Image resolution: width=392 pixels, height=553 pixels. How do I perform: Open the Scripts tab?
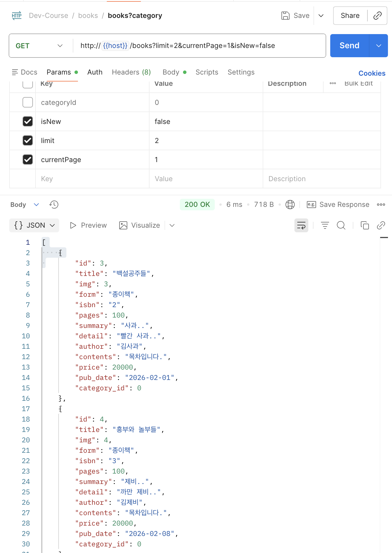pos(207,72)
